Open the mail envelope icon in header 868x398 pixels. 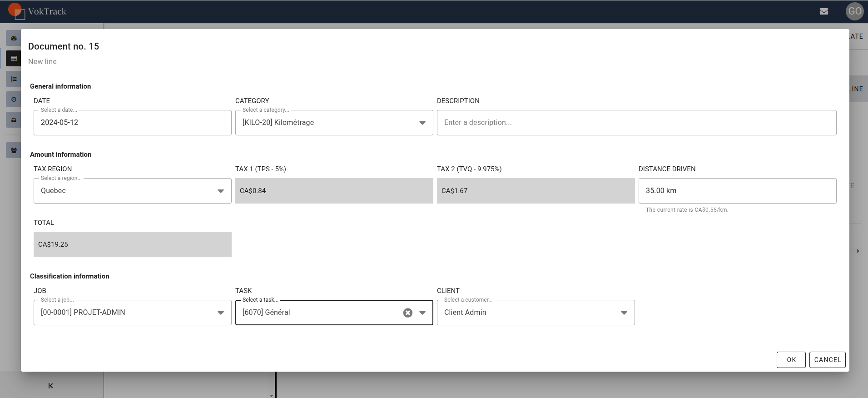(824, 11)
